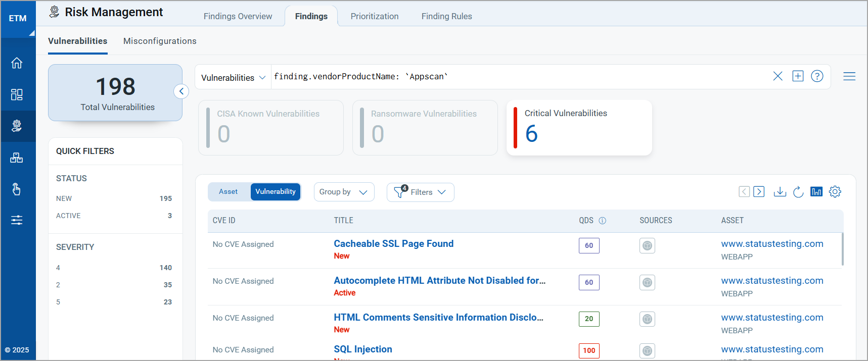Refresh the findings list
This screenshot has width=868, height=361.
click(798, 192)
